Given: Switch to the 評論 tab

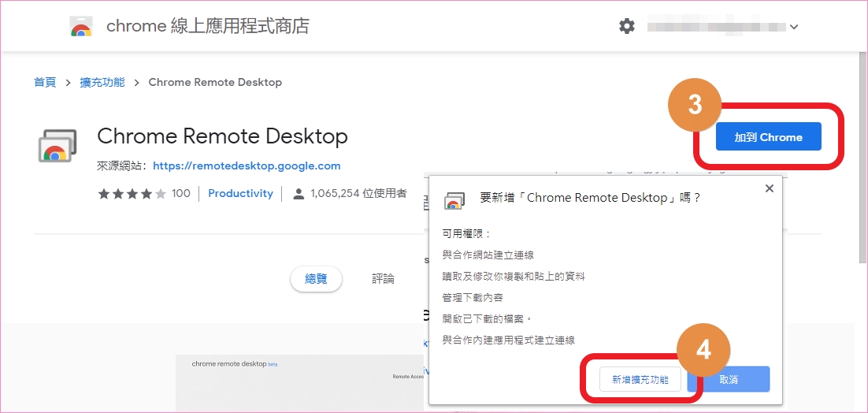Looking at the screenshot, I should tap(383, 278).
